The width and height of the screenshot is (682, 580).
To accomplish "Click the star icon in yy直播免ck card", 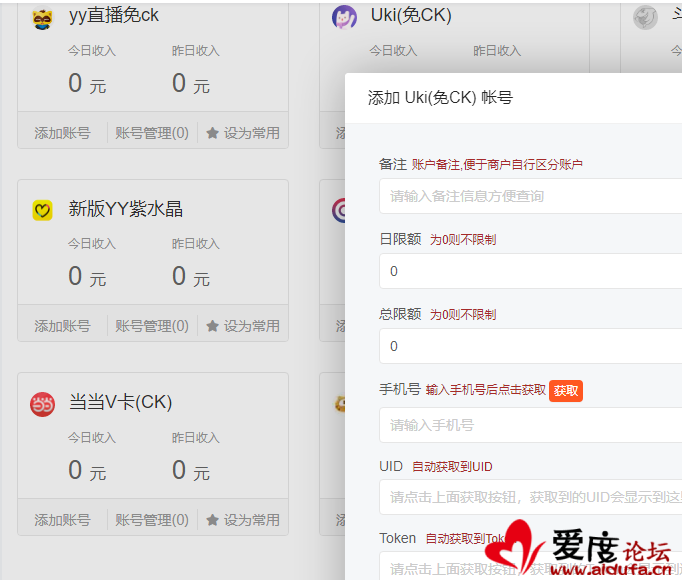I will (212, 133).
